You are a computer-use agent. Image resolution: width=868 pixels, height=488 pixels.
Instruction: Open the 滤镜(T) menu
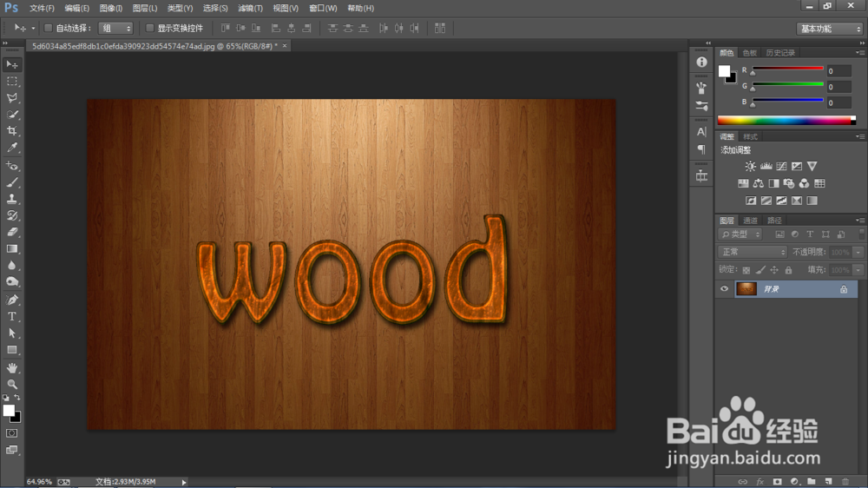250,9
